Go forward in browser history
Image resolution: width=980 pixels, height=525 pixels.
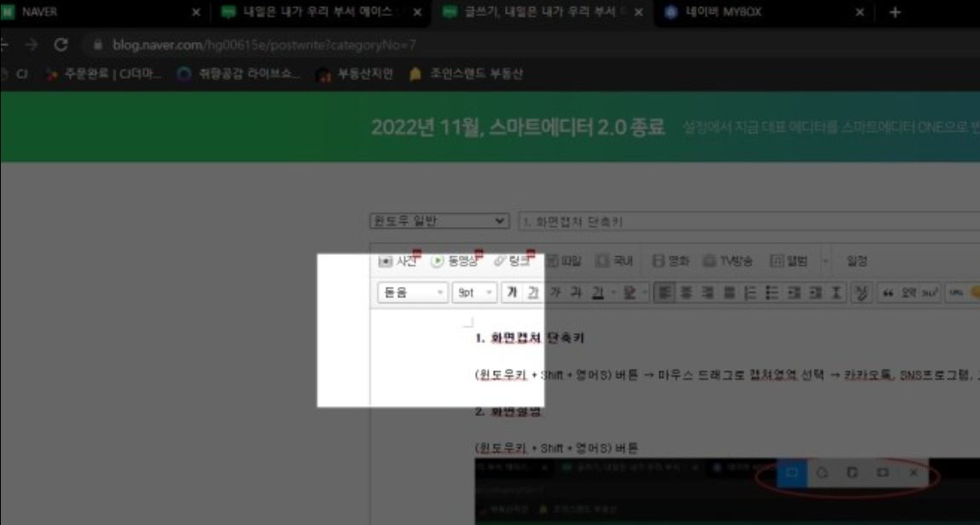pos(32,45)
